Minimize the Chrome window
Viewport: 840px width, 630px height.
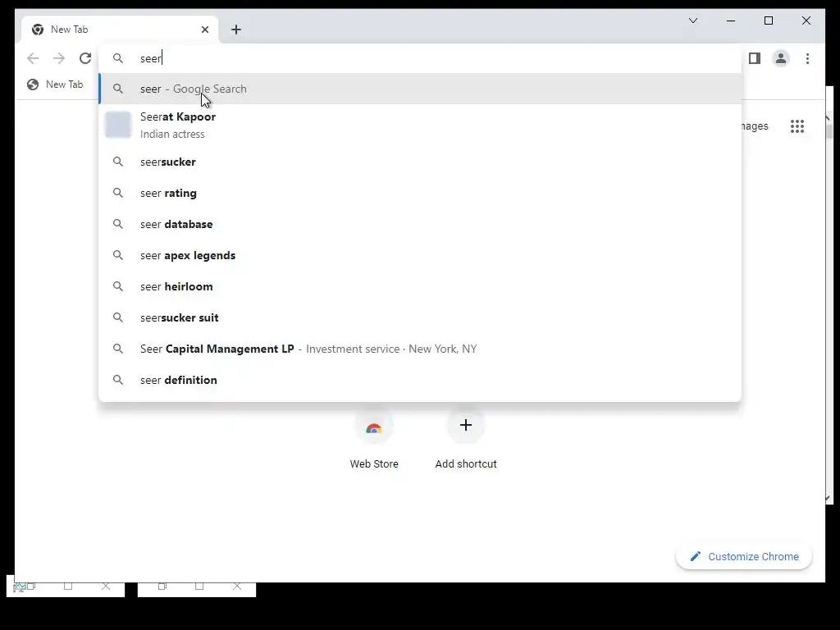[731, 21]
